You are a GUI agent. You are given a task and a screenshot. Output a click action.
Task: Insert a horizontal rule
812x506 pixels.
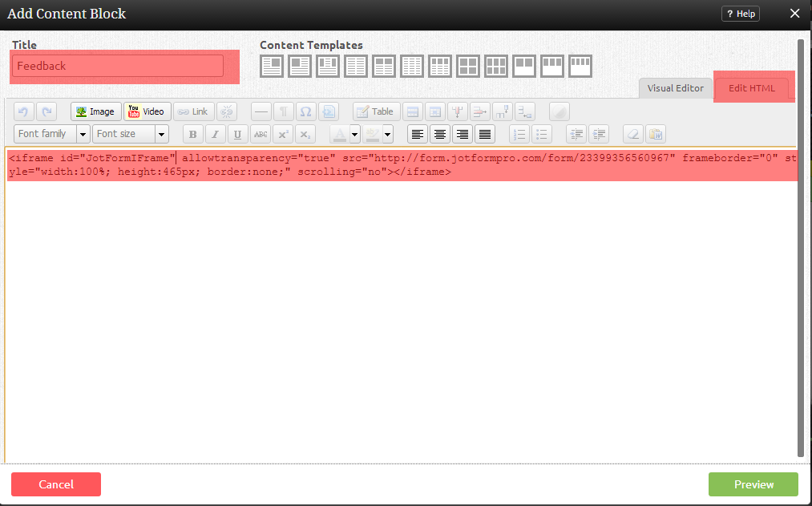point(261,111)
